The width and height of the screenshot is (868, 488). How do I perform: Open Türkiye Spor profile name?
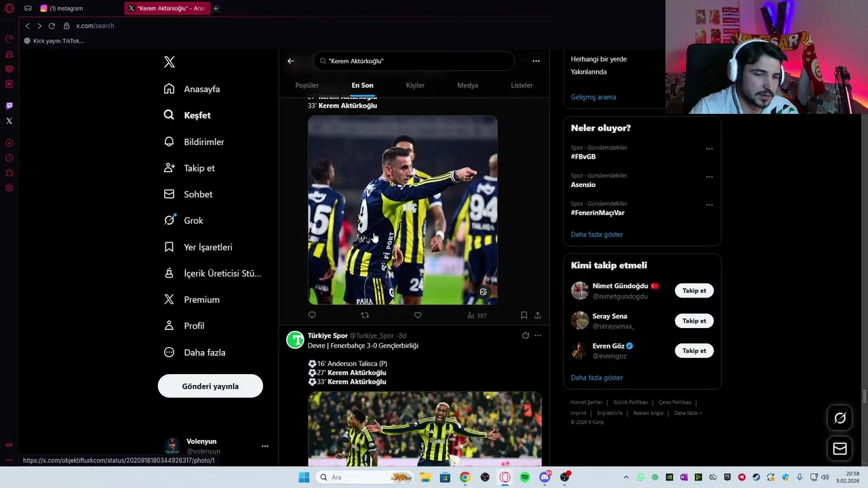pyautogui.click(x=328, y=335)
